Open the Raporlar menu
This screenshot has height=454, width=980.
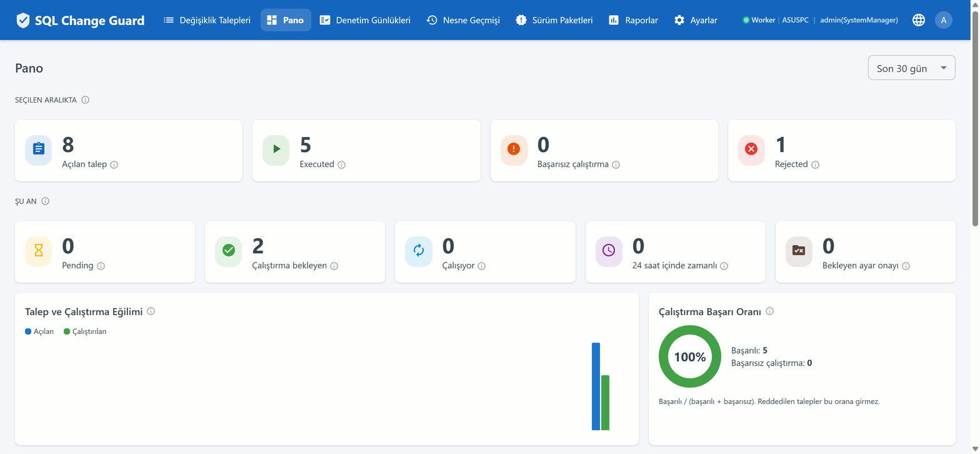click(x=633, y=20)
